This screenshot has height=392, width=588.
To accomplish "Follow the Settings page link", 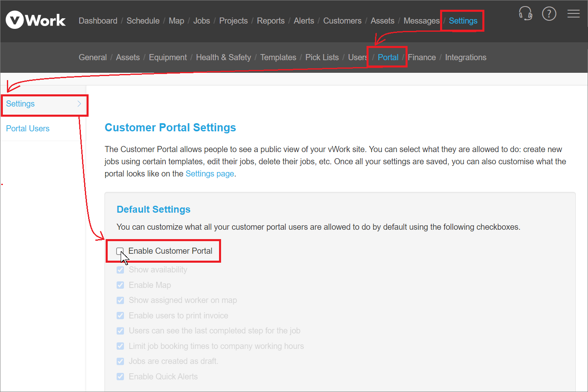I will [210, 174].
